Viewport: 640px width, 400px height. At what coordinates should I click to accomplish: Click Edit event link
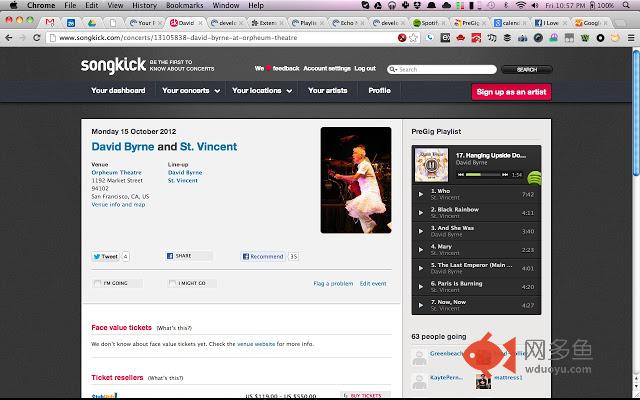(x=373, y=283)
